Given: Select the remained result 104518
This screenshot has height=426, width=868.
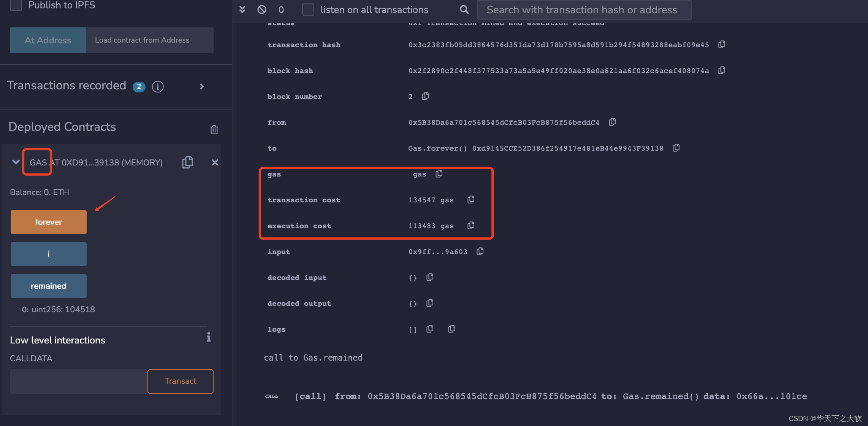Looking at the screenshot, I should pyautogui.click(x=59, y=310).
